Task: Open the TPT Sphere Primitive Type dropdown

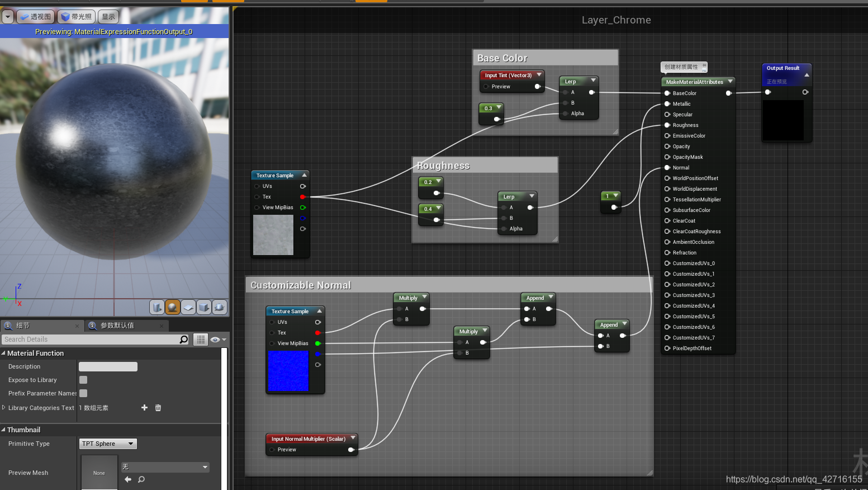Action: 107,444
